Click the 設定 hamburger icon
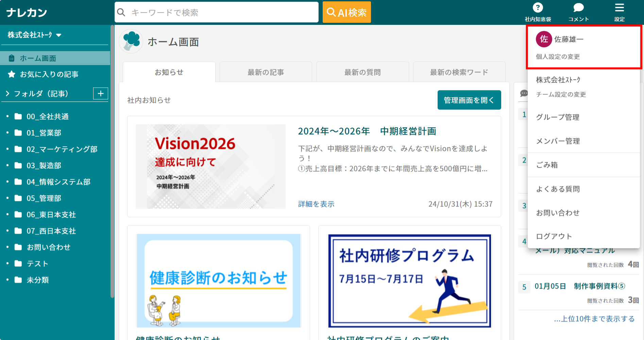This screenshot has height=340, width=644. 619,7
